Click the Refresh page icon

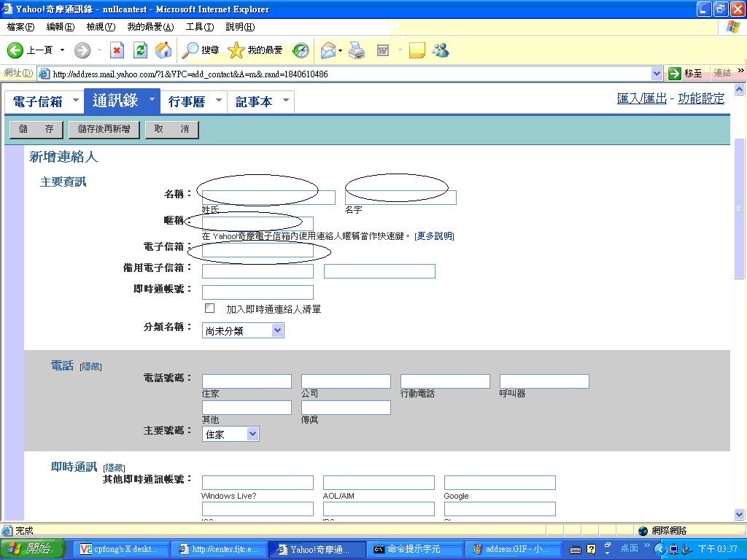[x=141, y=50]
